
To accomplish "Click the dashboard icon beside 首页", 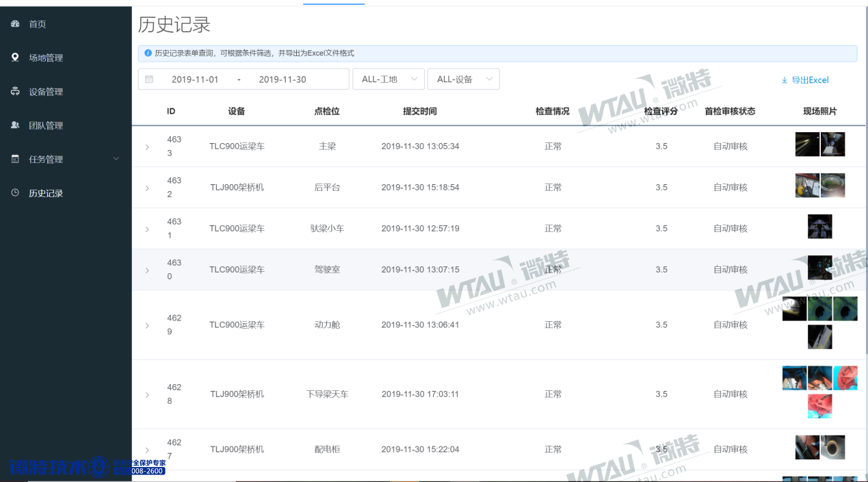I will pyautogui.click(x=15, y=24).
